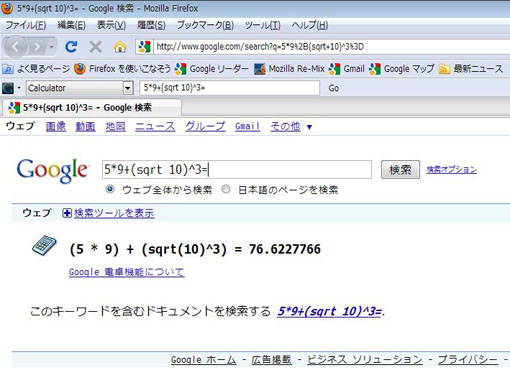Click the Google favicon in the address bar
Viewport: 510px width, 370px height.
(x=144, y=47)
